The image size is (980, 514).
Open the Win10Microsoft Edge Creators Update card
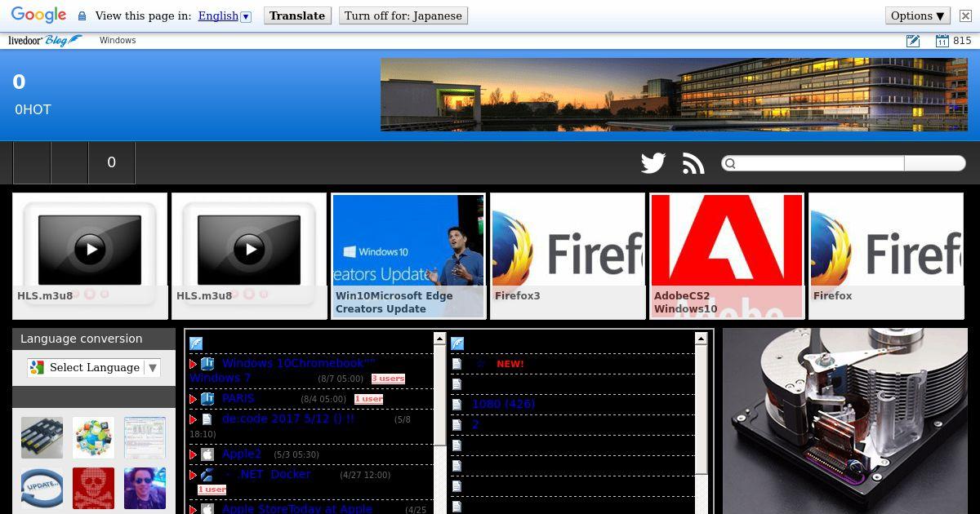pos(408,255)
